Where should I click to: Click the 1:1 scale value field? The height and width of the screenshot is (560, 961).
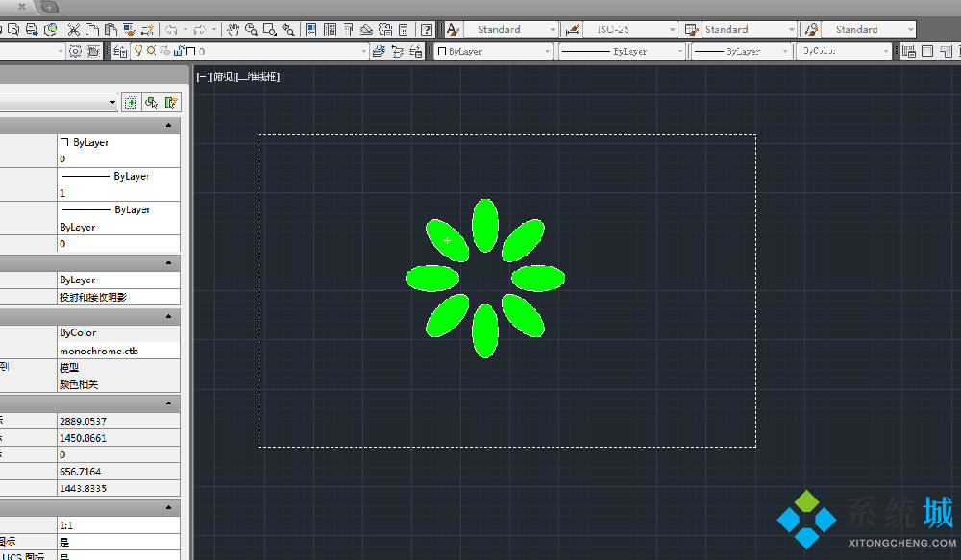tap(117, 526)
